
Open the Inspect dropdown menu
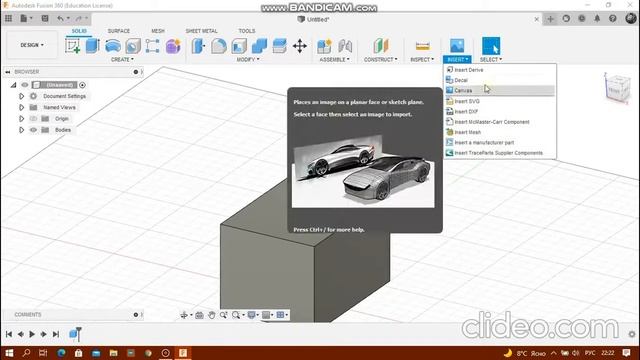tap(422, 60)
